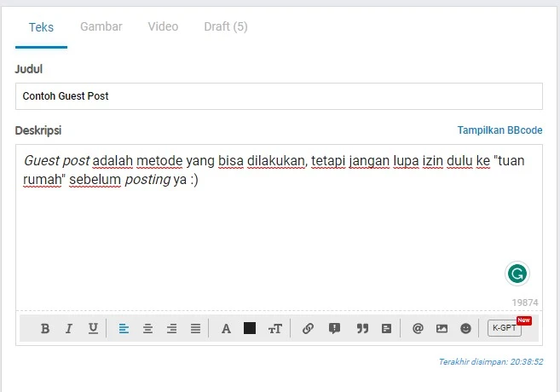Screen dimensions: 560x392
Task: Insert an image into the description
Action: coord(442,328)
